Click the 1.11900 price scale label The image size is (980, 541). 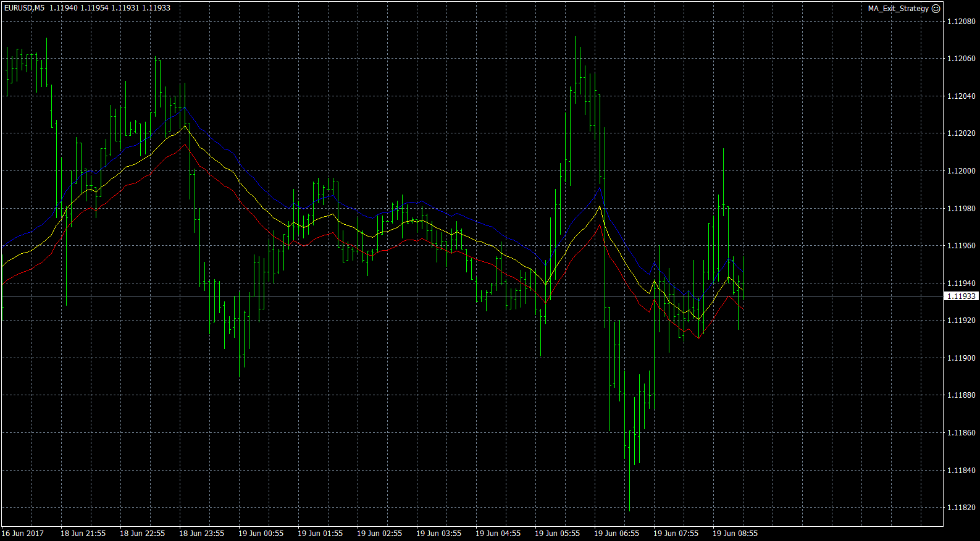click(x=961, y=358)
